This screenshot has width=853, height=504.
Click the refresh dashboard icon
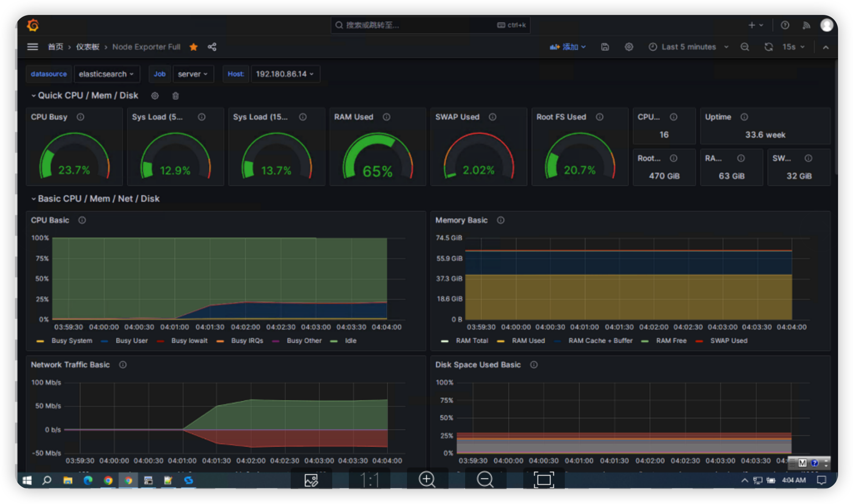point(768,47)
